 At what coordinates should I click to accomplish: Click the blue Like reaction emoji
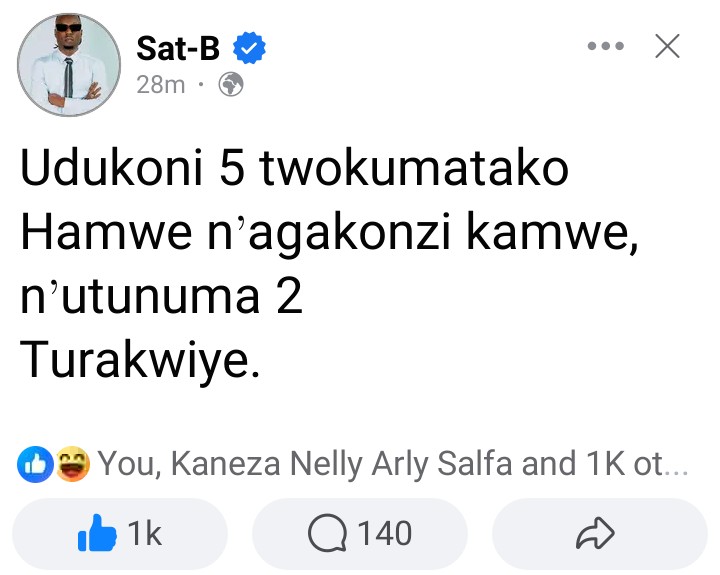pyautogui.click(x=35, y=464)
